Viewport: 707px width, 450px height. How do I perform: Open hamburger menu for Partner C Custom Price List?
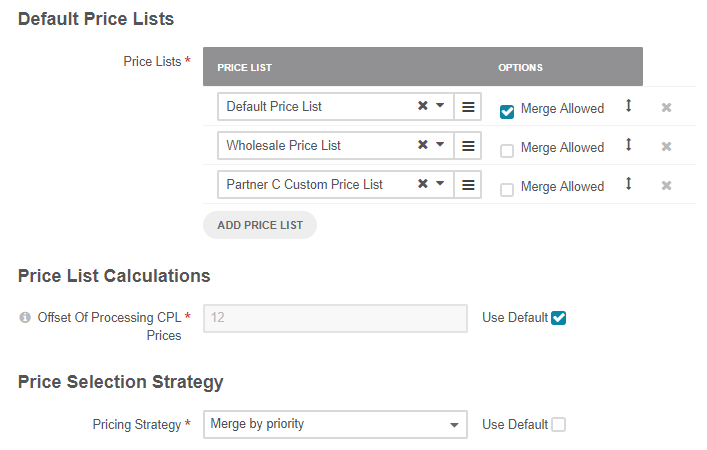pos(467,185)
